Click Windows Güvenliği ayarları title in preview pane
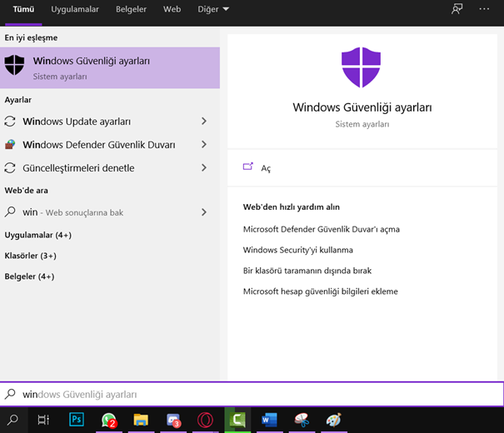The image size is (504, 433). (362, 107)
